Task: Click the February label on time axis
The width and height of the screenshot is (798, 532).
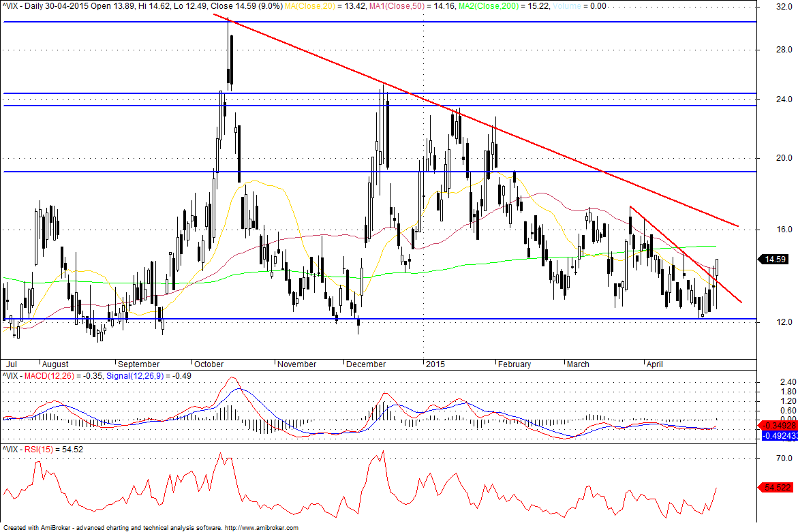Action: [515, 364]
